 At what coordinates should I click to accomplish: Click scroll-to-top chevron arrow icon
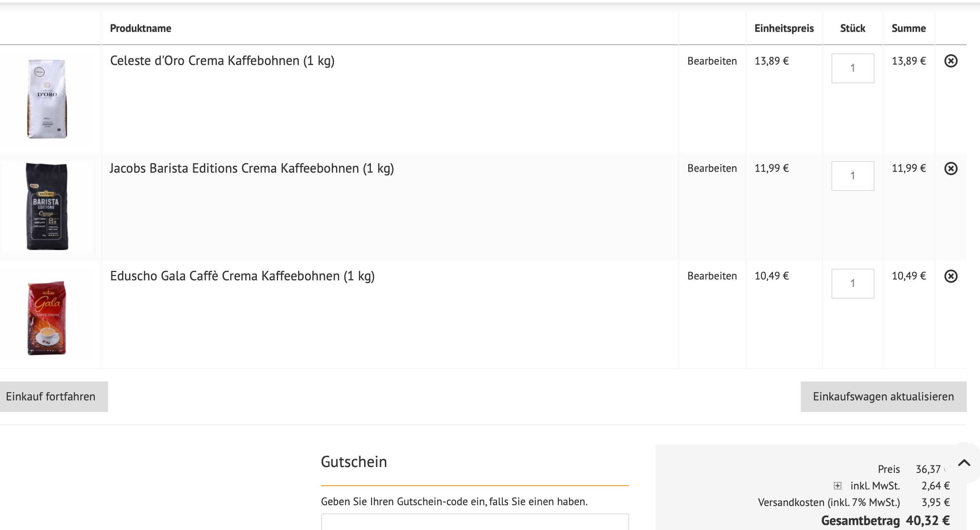pos(964,463)
